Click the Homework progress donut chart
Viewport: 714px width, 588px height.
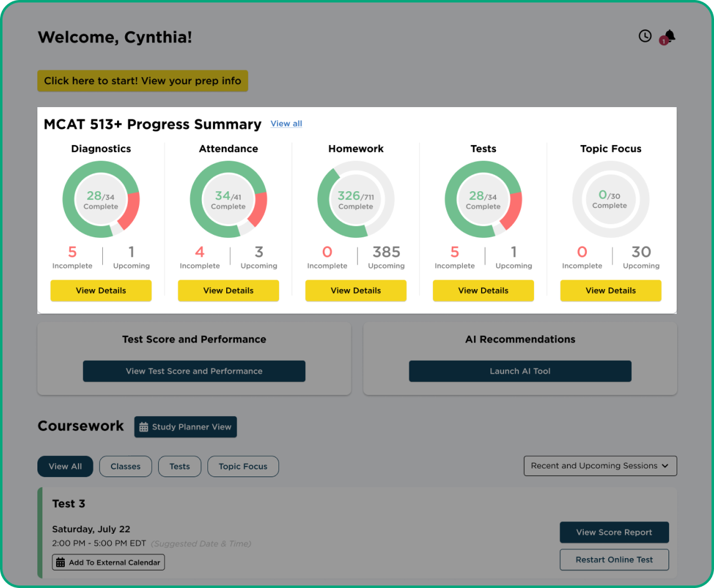356,200
